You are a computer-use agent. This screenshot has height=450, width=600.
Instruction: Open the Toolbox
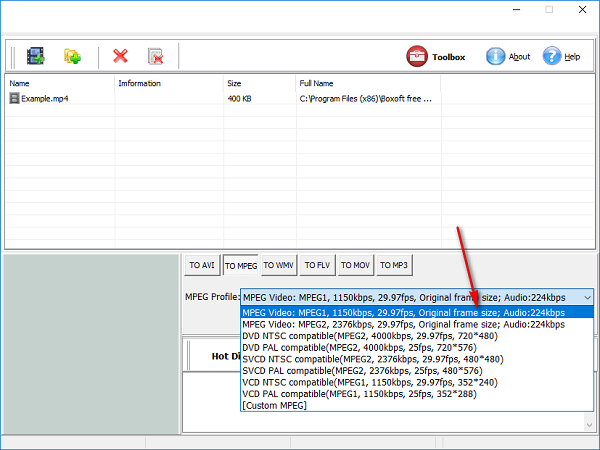pos(436,57)
